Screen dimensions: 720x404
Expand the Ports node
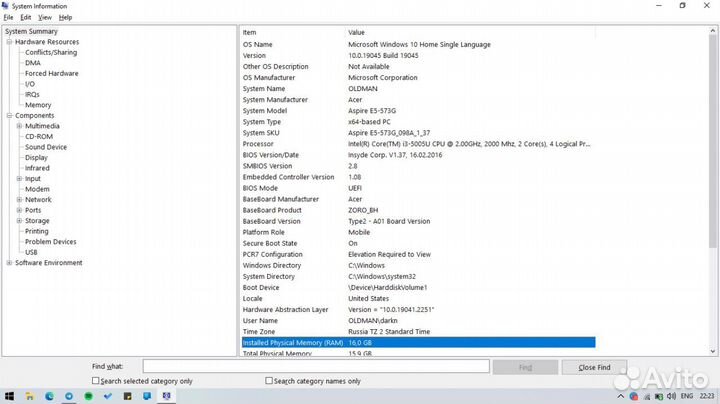pyautogui.click(x=19, y=210)
